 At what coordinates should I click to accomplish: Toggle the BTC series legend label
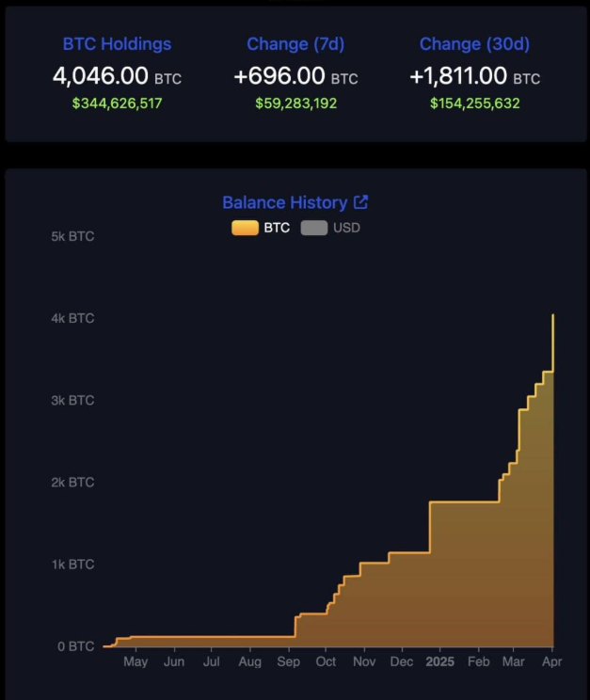point(277,228)
